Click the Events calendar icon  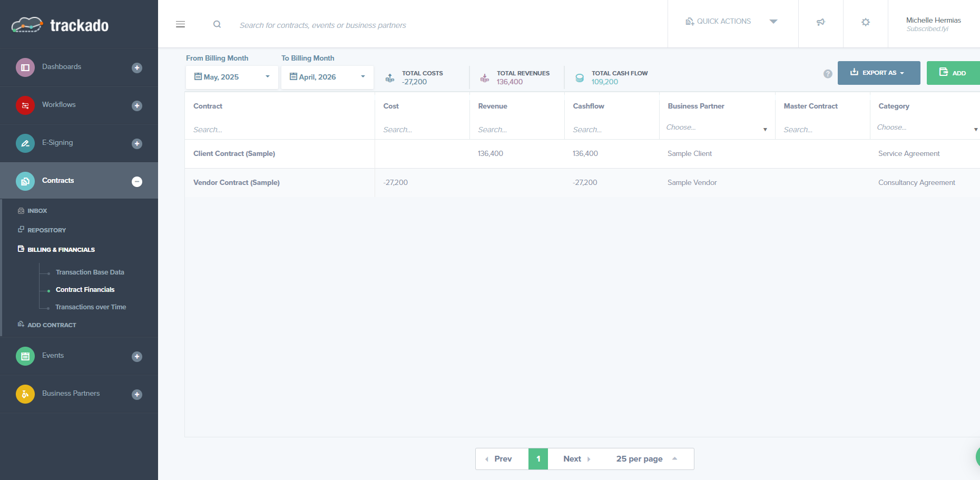tap(25, 356)
